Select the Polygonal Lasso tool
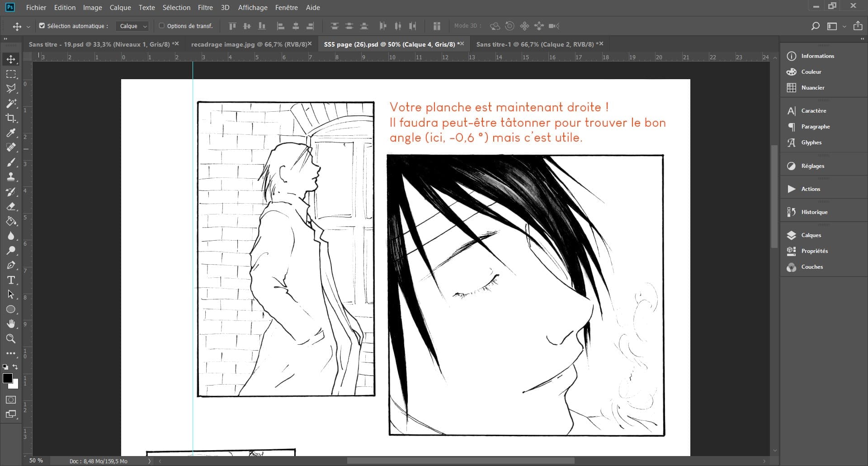This screenshot has width=868, height=466. tap(11, 89)
